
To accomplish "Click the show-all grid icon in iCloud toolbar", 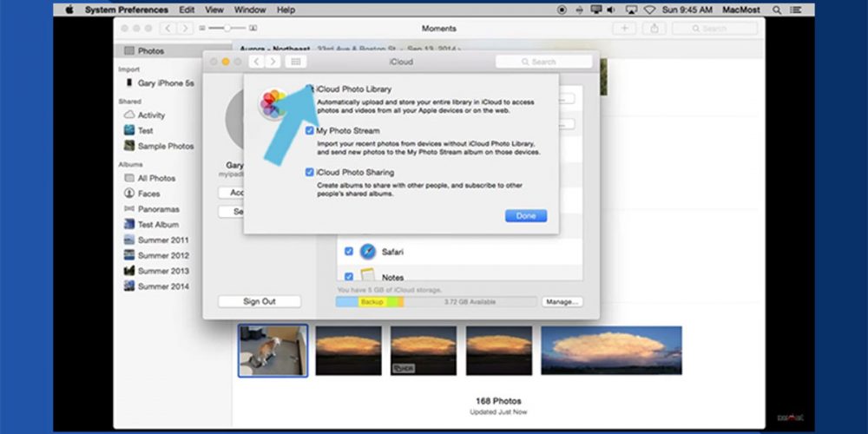I will point(296,62).
